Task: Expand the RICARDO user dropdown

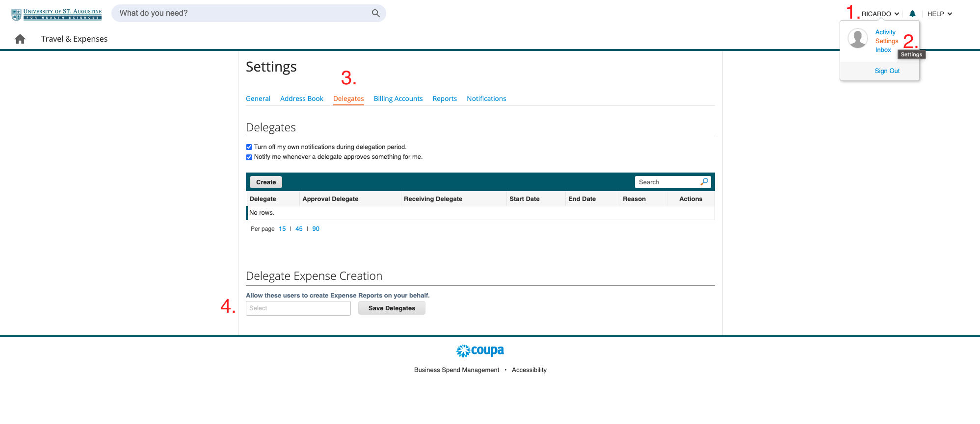Action: tap(880, 14)
